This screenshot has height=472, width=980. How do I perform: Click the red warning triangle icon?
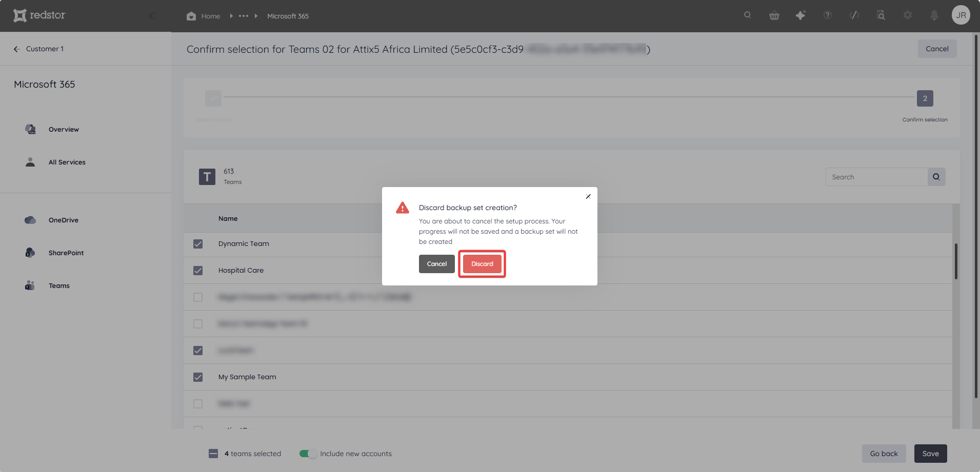(x=403, y=208)
